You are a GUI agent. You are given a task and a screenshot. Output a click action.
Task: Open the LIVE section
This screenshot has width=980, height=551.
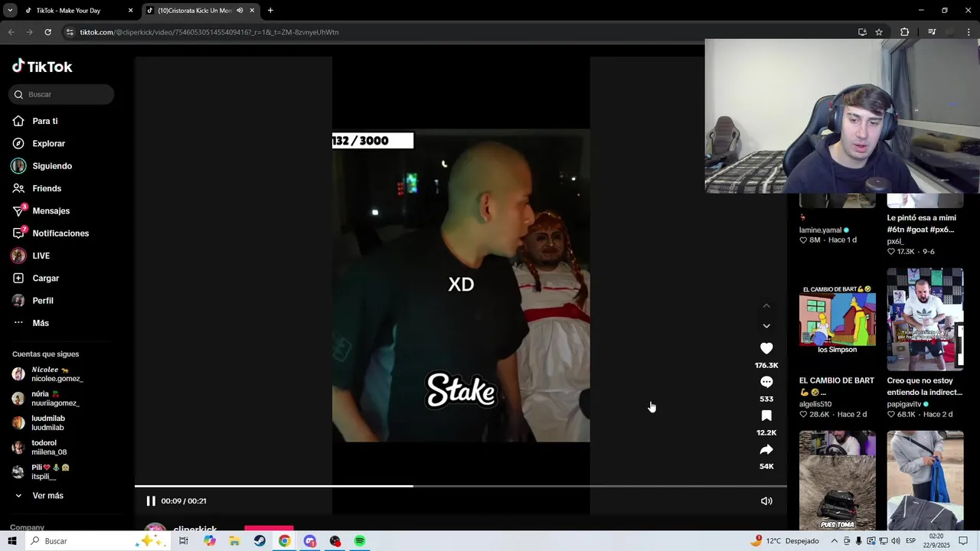pyautogui.click(x=31, y=256)
